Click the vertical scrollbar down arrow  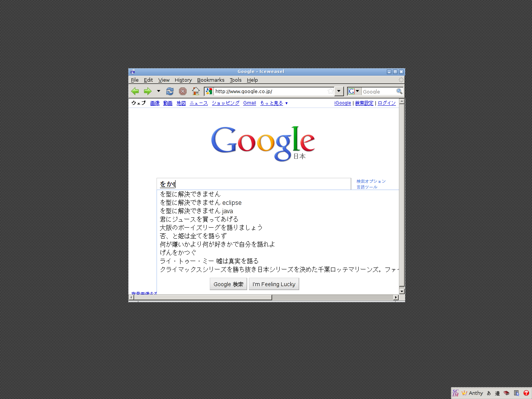[402, 291]
